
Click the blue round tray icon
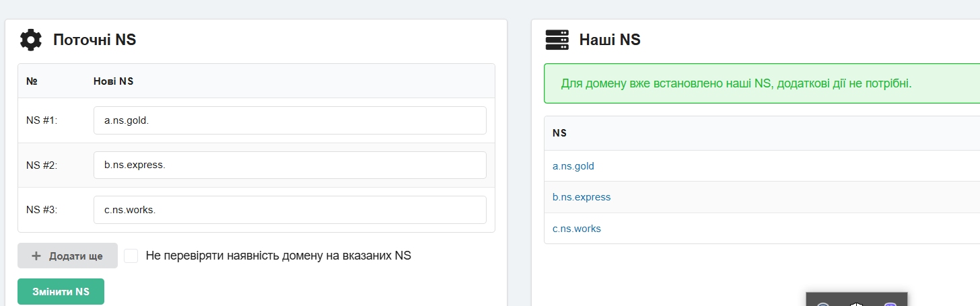823,304
